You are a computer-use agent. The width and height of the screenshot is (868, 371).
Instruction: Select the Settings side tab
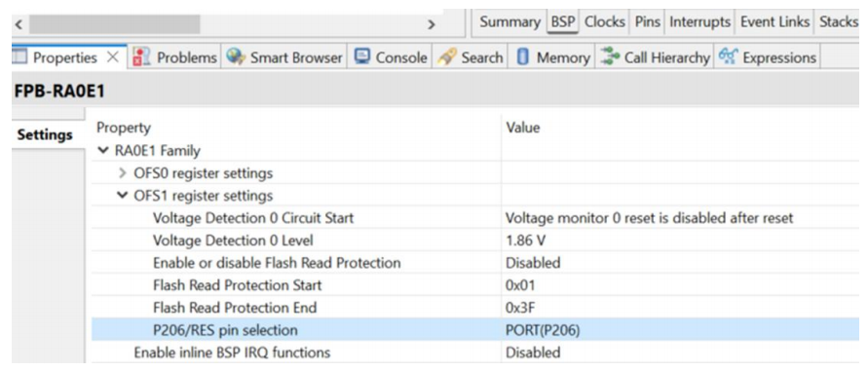coord(44,134)
